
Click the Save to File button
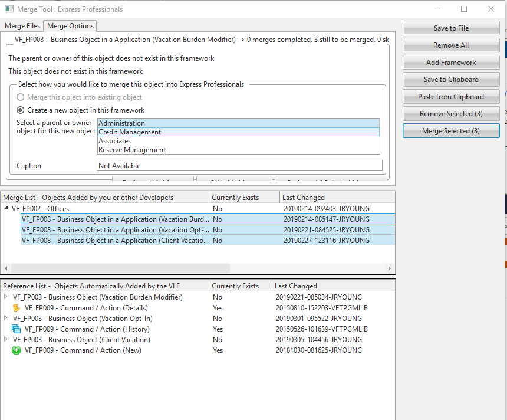click(451, 28)
